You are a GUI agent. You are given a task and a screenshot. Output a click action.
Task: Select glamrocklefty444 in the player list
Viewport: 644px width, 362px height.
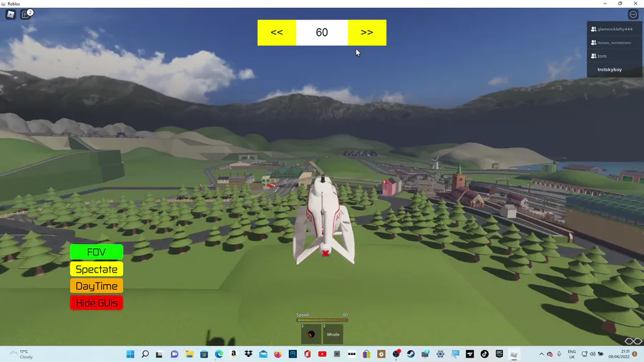[x=614, y=29]
